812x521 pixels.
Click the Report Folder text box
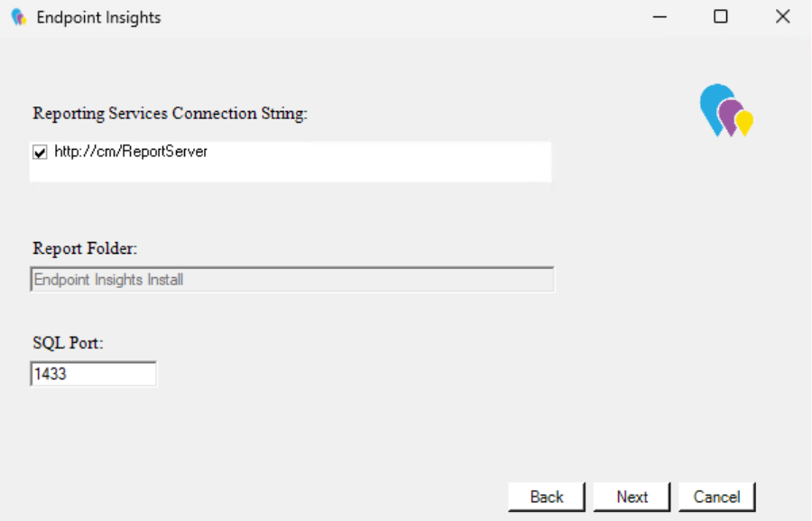pyautogui.click(x=292, y=280)
